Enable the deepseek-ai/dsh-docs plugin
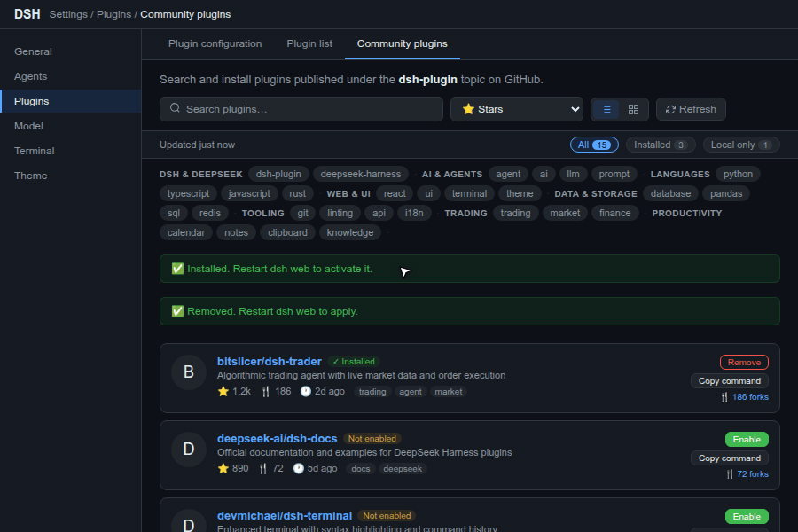The height and width of the screenshot is (532, 798). [x=747, y=440]
